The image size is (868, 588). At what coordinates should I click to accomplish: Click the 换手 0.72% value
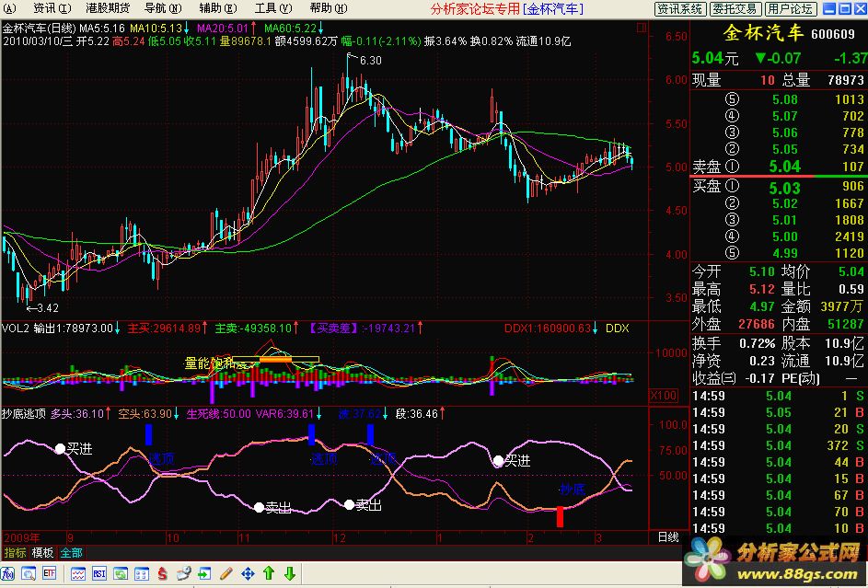click(758, 343)
